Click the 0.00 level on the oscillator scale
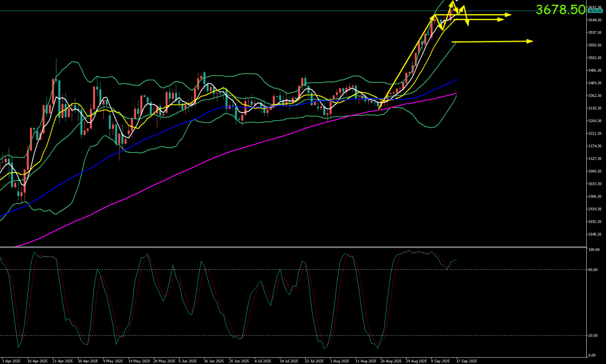Viewport: 606px width, 364px height. click(x=592, y=355)
